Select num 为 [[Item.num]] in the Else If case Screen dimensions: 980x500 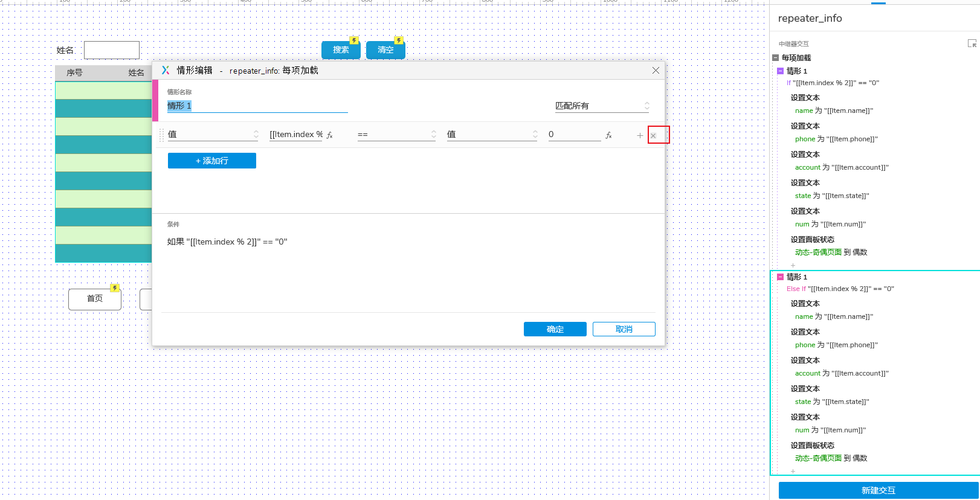830,431
